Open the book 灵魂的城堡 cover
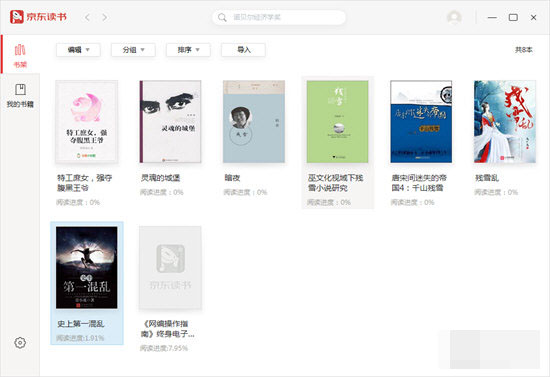Screen dimensions: 550x377 pos(170,122)
